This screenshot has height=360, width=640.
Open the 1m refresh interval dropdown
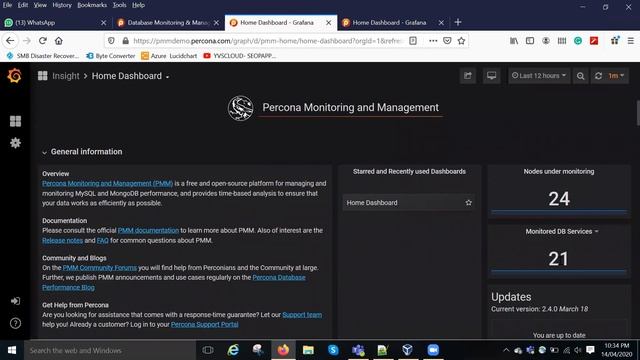(616, 76)
